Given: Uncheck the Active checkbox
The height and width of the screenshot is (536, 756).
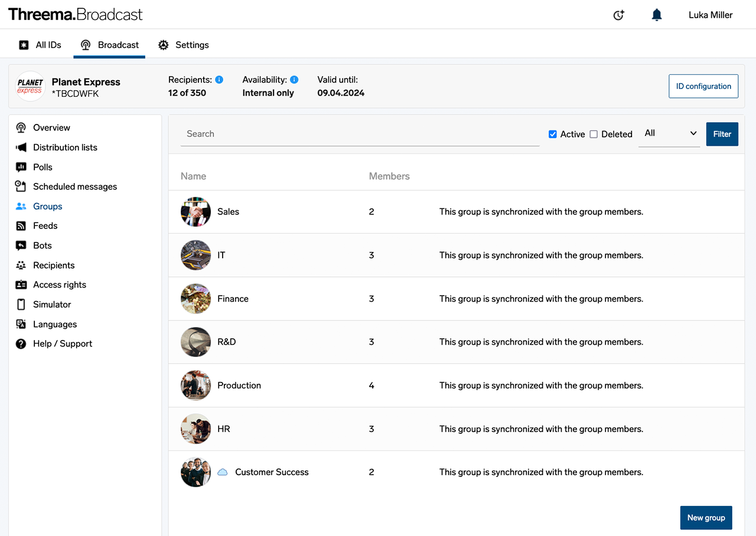Looking at the screenshot, I should pyautogui.click(x=553, y=134).
